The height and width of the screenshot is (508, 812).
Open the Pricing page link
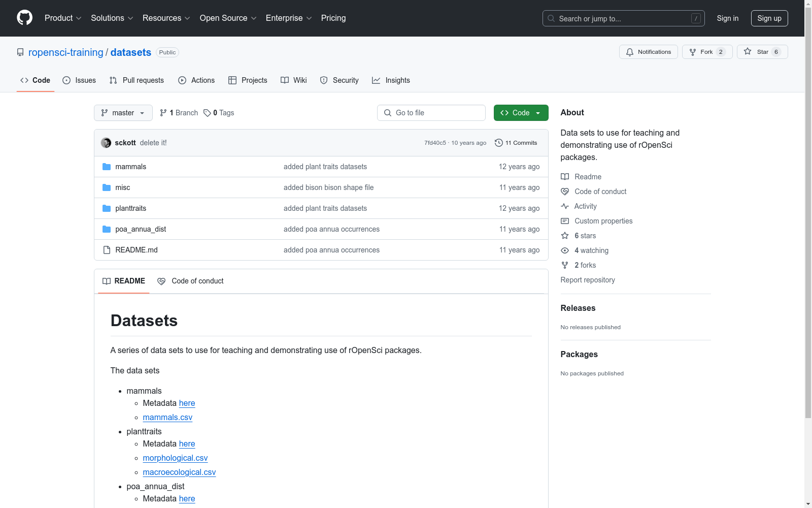[x=333, y=18]
